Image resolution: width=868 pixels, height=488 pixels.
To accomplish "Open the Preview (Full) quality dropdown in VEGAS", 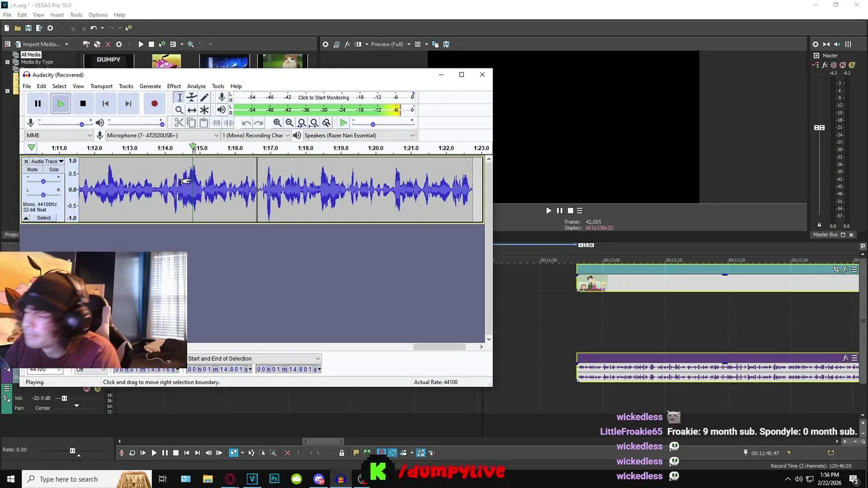I will click(389, 44).
